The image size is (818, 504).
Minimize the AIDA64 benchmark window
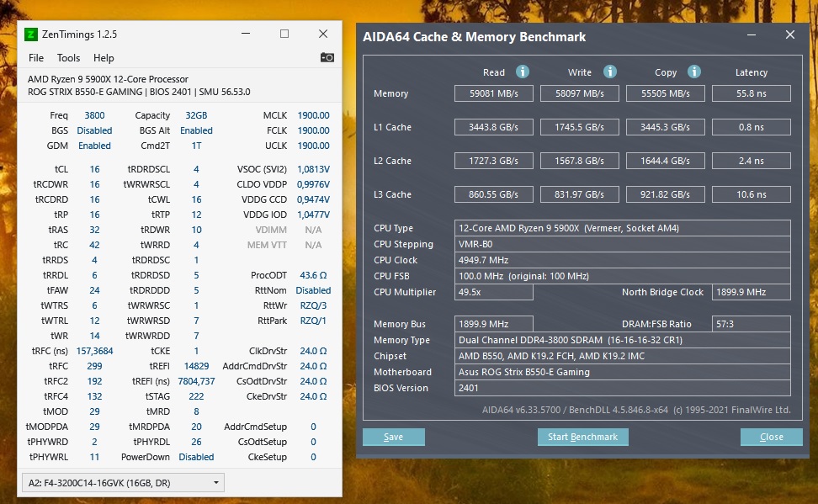[x=752, y=35]
